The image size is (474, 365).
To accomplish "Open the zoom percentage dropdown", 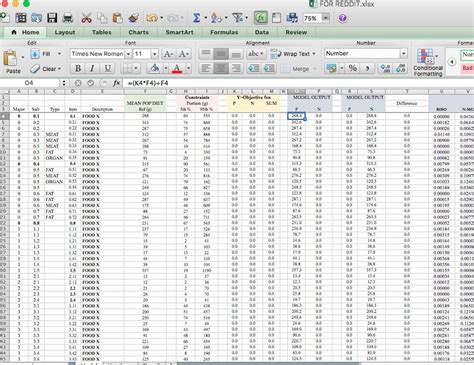I will coord(326,18).
